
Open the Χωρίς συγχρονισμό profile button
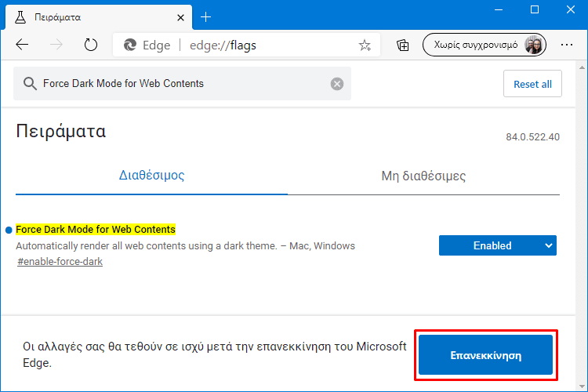[485, 45]
